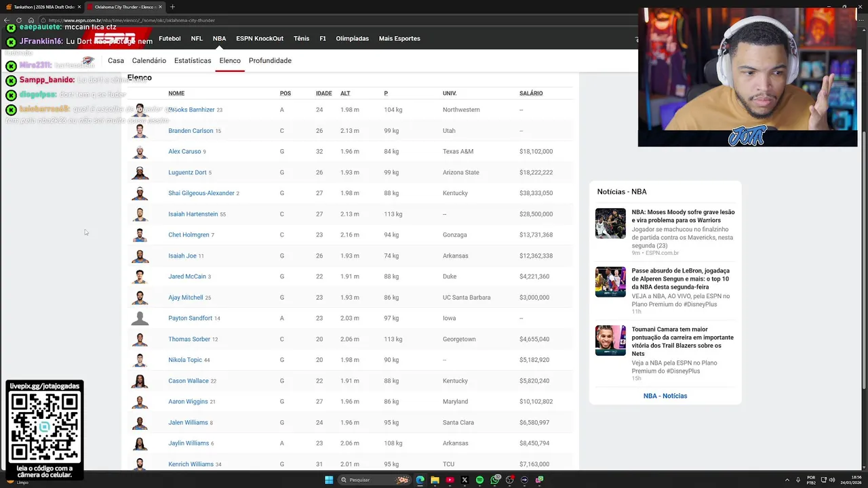Close the Tankathon NBA Draft Order tab

tap(79, 7)
